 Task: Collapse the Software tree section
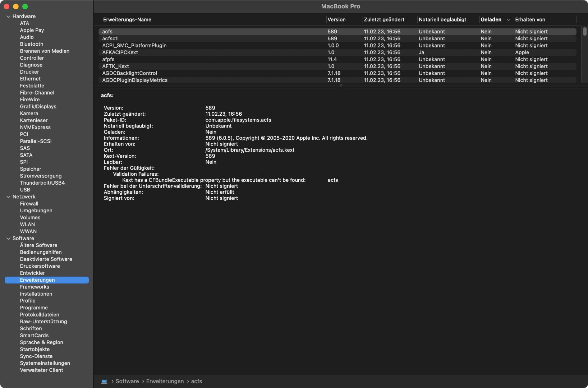click(x=8, y=239)
